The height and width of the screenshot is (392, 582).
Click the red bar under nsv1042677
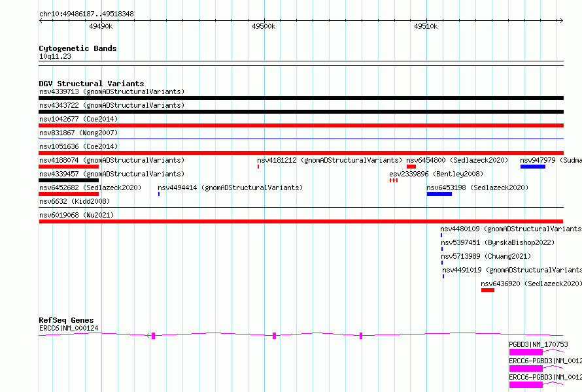(301, 125)
